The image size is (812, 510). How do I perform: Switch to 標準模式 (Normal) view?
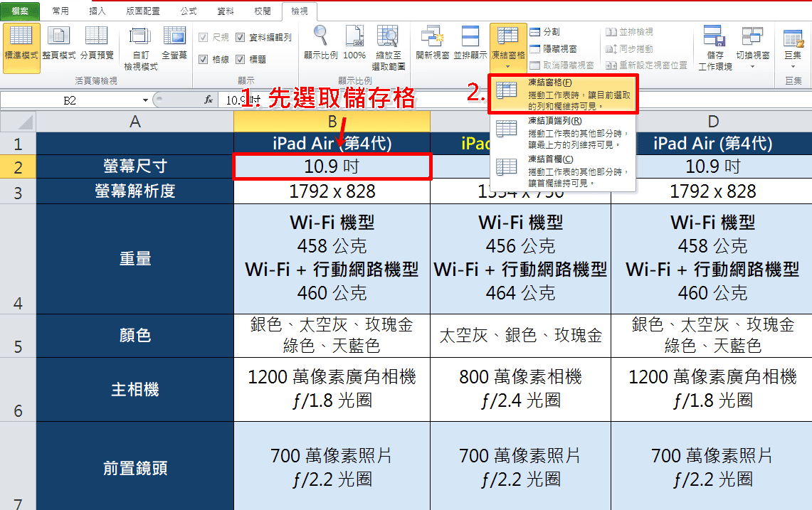(x=21, y=48)
